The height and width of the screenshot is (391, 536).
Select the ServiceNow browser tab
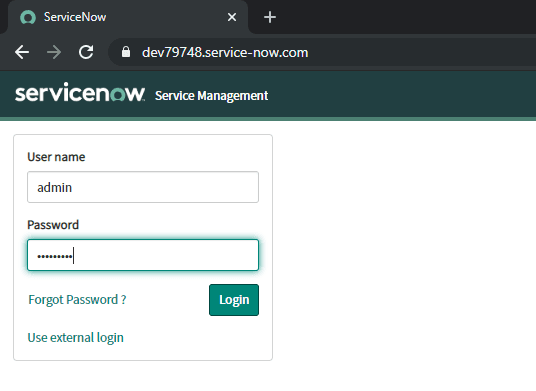coord(128,17)
